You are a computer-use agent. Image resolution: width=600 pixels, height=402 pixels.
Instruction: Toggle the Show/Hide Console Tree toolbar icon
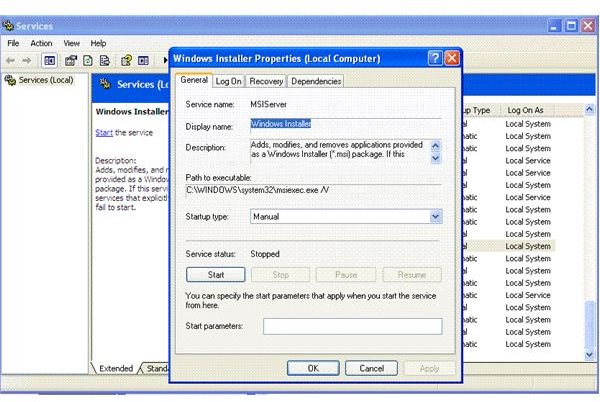[49, 60]
